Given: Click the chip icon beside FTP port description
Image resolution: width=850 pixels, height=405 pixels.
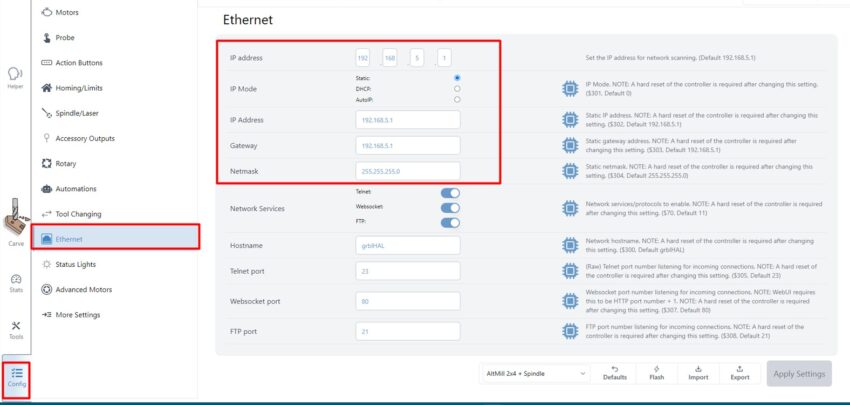Looking at the screenshot, I should click(569, 330).
